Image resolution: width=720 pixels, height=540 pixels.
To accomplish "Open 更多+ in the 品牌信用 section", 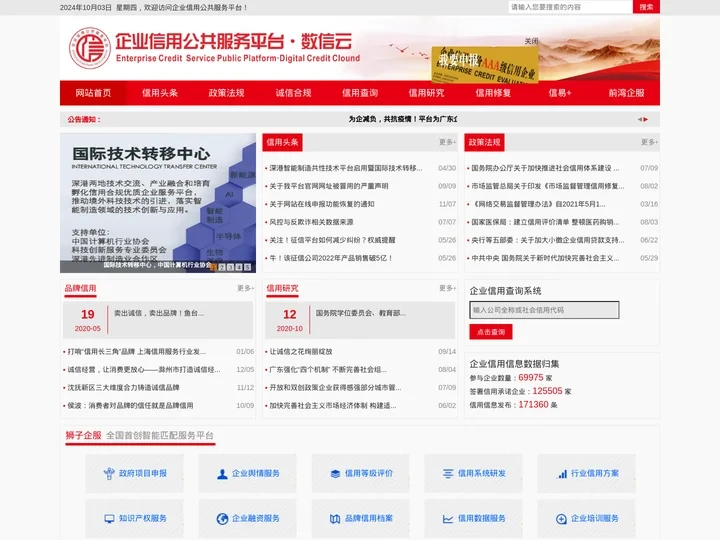I will click(245, 288).
